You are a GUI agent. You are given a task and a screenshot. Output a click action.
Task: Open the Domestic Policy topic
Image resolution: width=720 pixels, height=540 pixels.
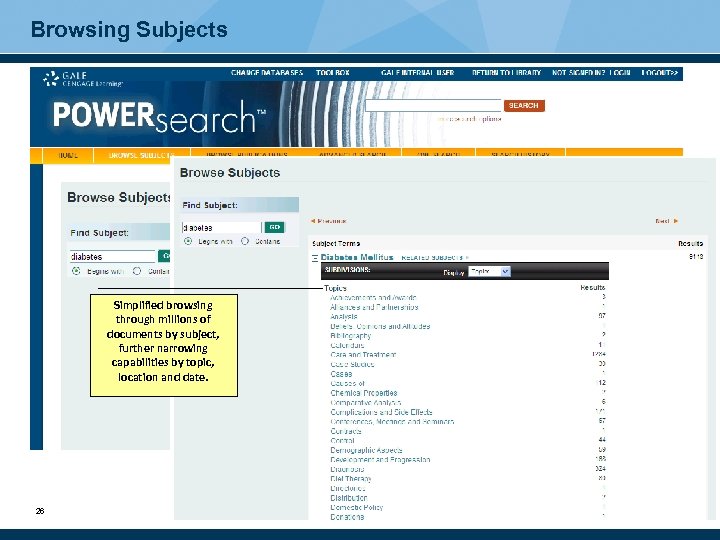point(356,507)
